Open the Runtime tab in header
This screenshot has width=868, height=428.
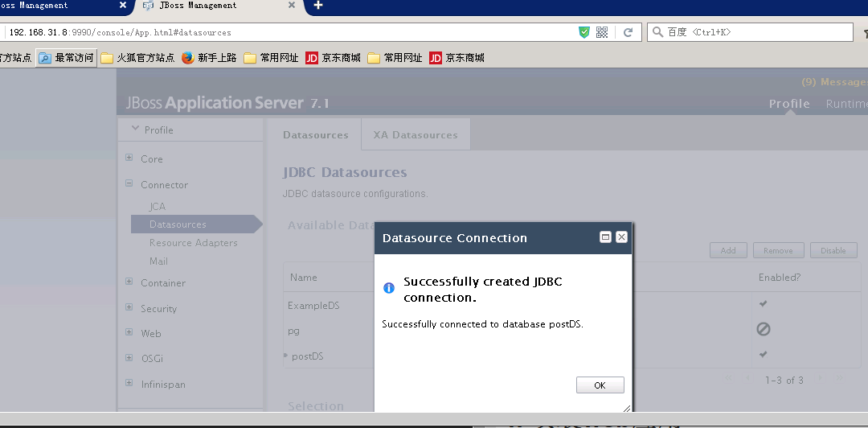click(x=845, y=104)
